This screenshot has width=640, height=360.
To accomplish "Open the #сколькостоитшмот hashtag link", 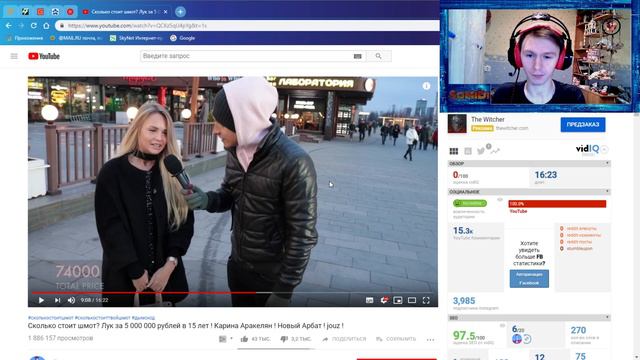I will [51, 318].
